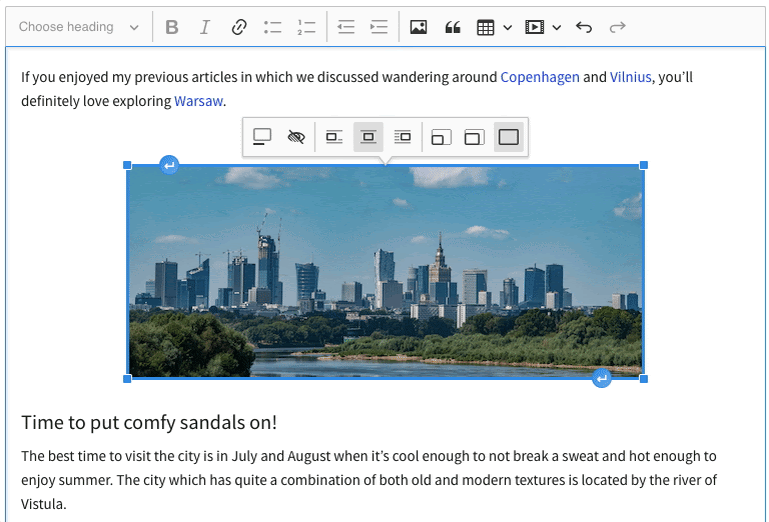The width and height of the screenshot is (769, 522).
Task: Insert a bulleted list
Action: click(273, 27)
